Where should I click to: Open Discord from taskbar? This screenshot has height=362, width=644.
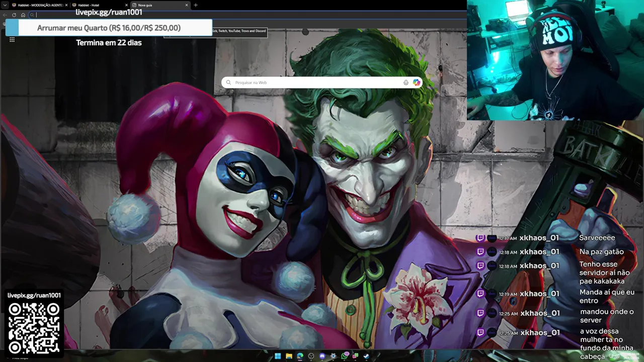click(x=322, y=356)
